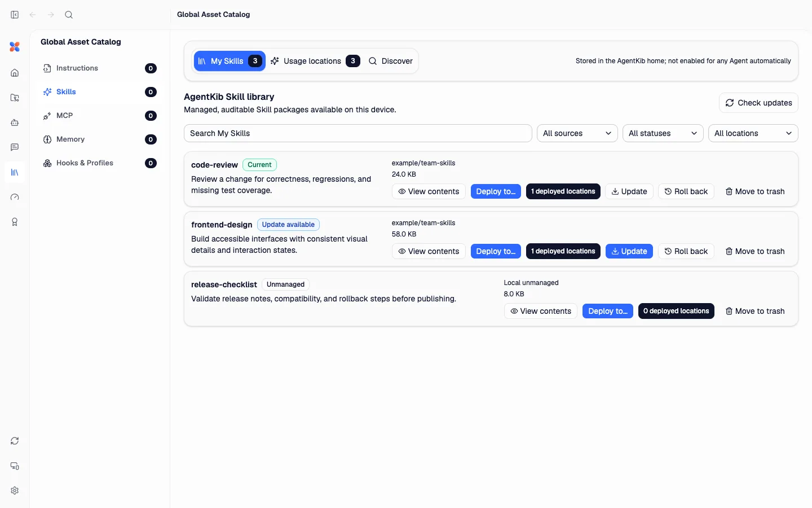
Task: Open the robot agents rail icon
Action: click(15, 122)
